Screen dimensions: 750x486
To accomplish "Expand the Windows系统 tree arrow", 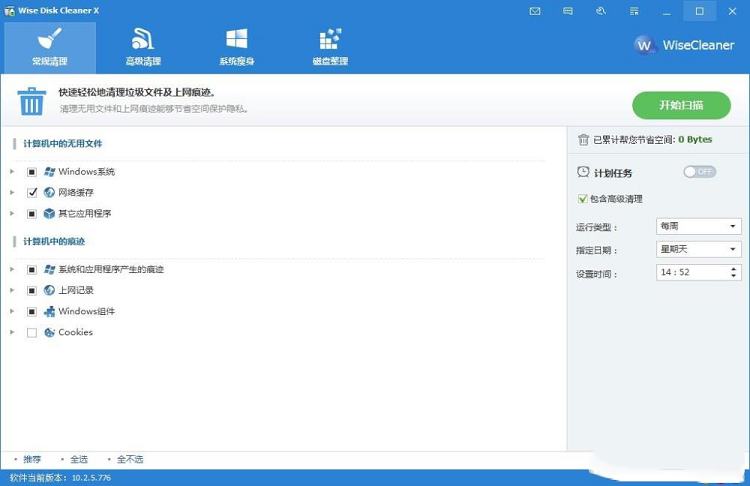I will tap(12, 171).
